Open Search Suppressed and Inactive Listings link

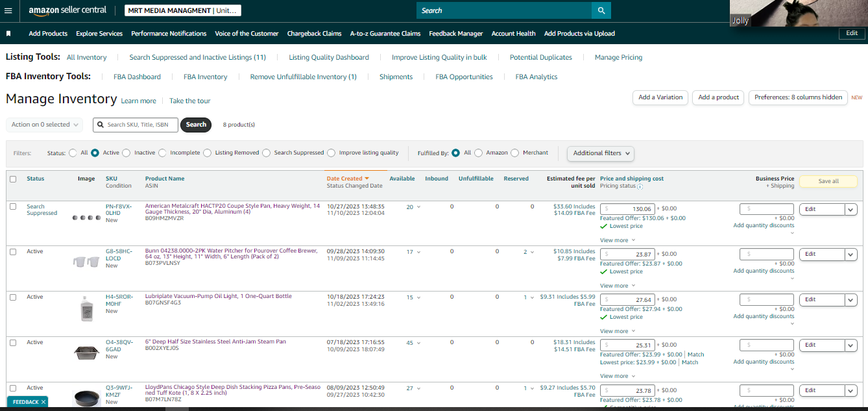198,57
